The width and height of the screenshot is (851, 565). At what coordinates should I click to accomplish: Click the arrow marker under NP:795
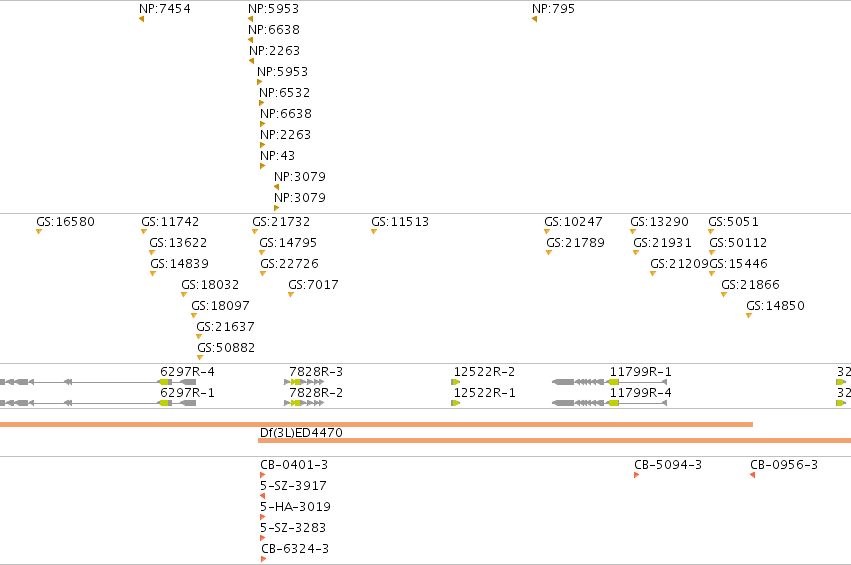(535, 19)
